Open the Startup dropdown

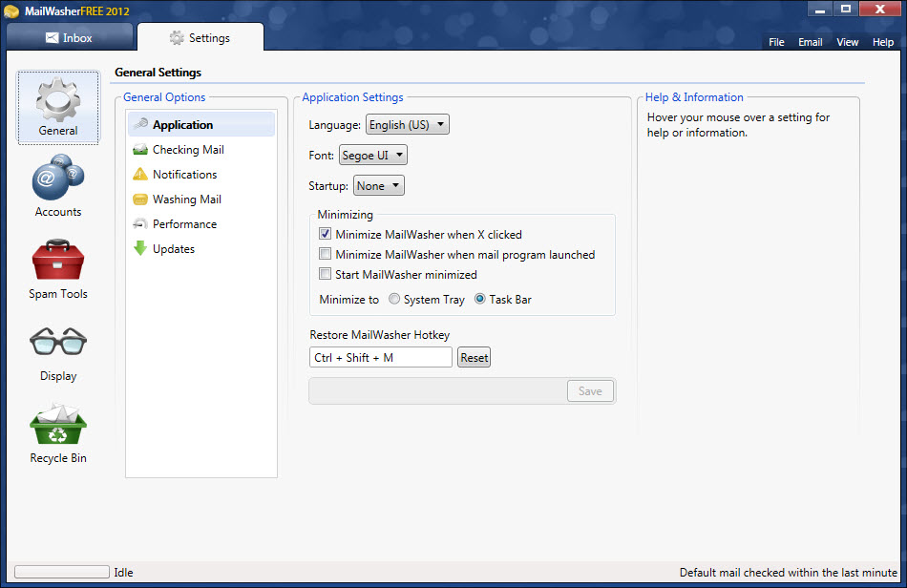379,185
